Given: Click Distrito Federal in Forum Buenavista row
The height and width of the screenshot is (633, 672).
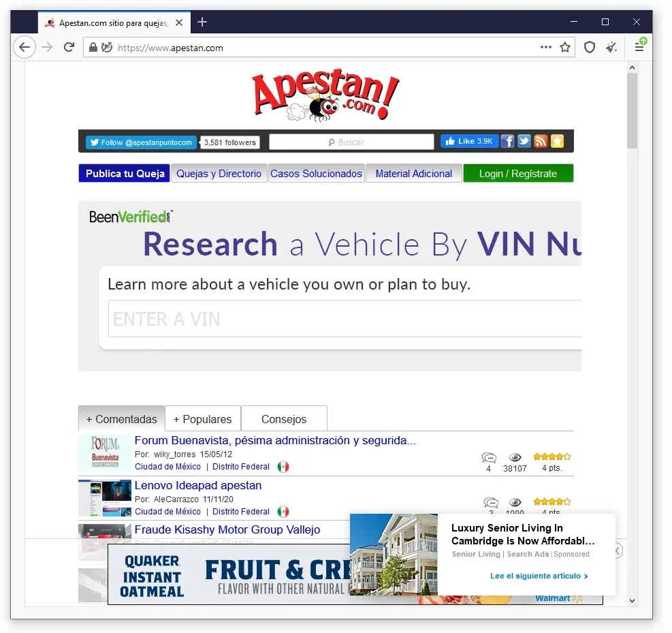Looking at the screenshot, I should point(241,467).
